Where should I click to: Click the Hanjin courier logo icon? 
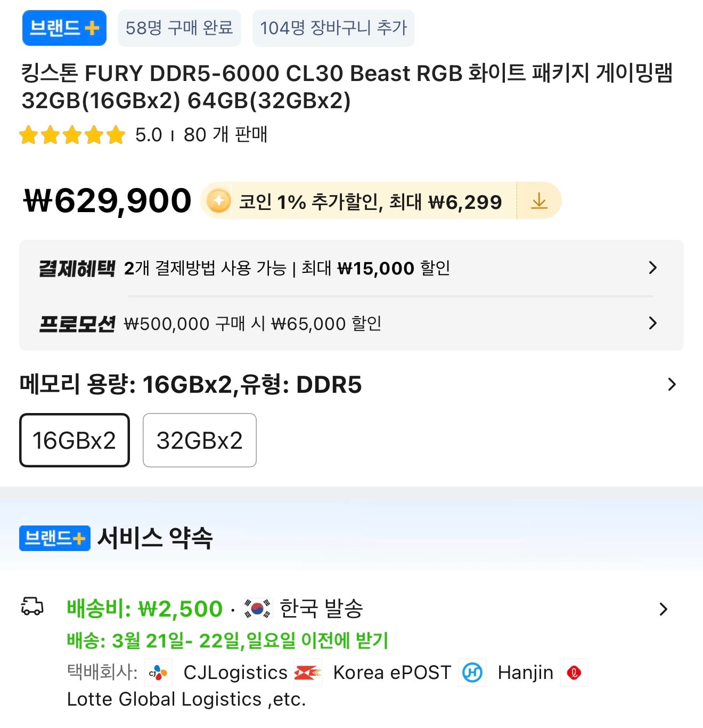[473, 673]
